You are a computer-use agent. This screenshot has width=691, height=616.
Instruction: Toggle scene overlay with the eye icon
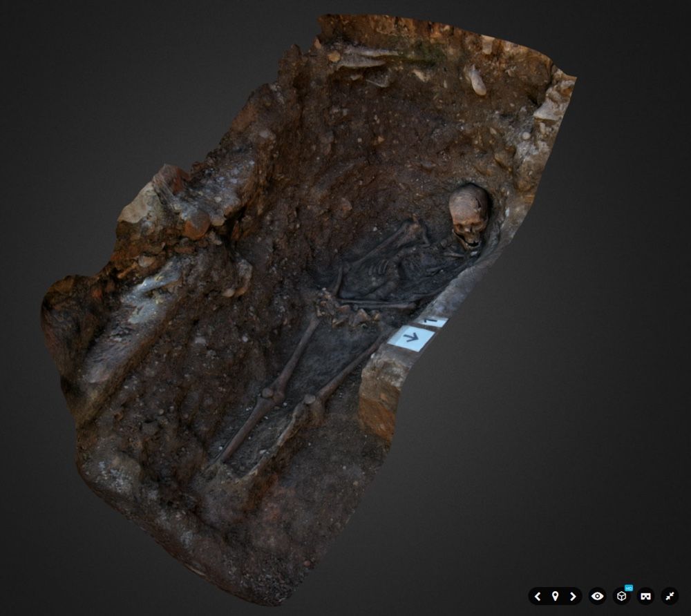click(597, 597)
